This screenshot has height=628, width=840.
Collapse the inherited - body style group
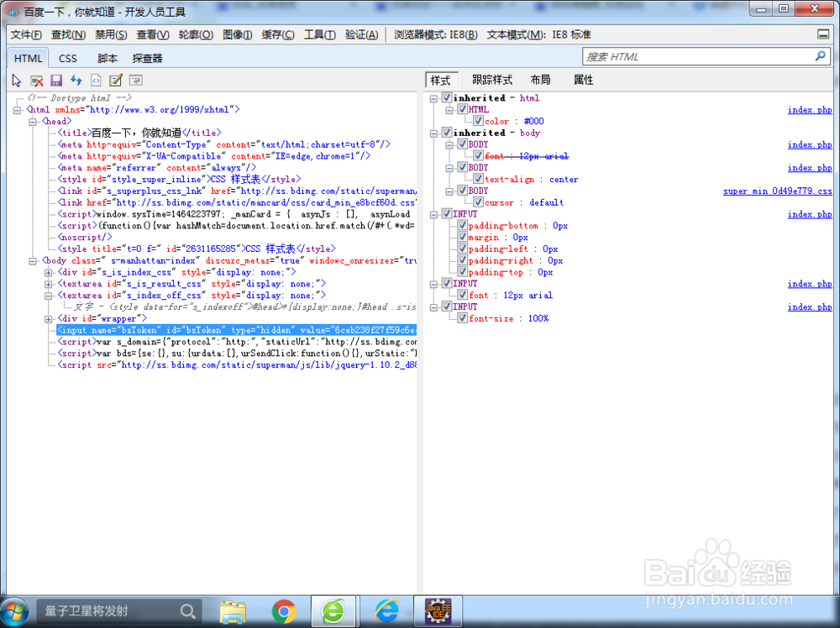pos(434,133)
